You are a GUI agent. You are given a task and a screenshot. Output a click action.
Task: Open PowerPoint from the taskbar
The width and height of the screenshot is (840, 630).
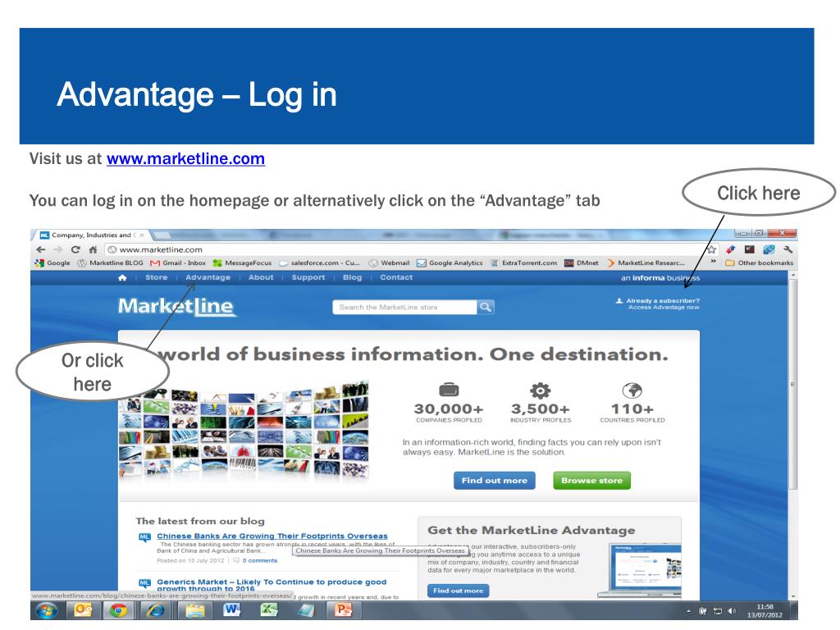point(343,610)
